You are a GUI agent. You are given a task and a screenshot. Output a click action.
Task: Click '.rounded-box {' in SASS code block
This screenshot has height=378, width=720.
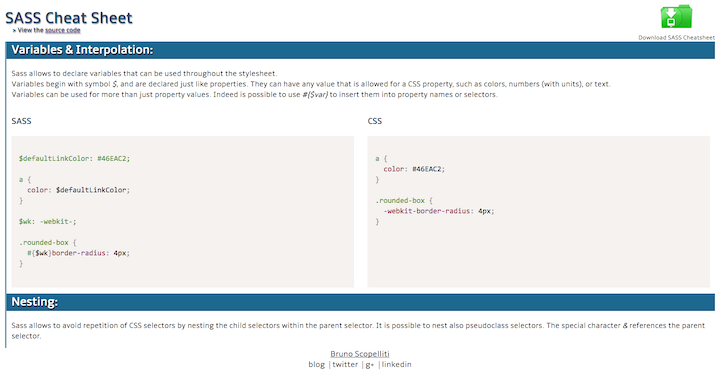pyautogui.click(x=48, y=243)
